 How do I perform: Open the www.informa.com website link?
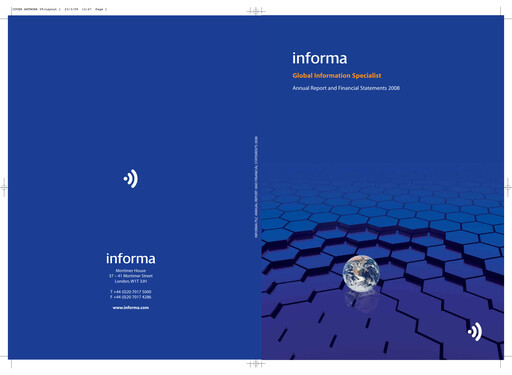[x=131, y=308]
